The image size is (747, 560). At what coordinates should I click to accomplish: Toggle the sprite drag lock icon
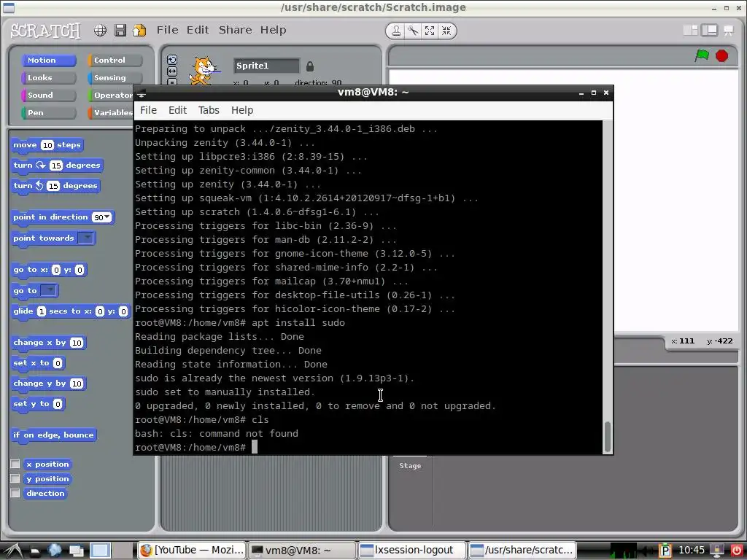[x=309, y=66]
